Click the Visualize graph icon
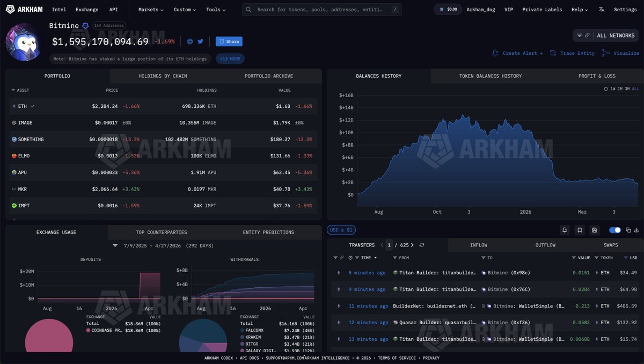 pos(605,53)
